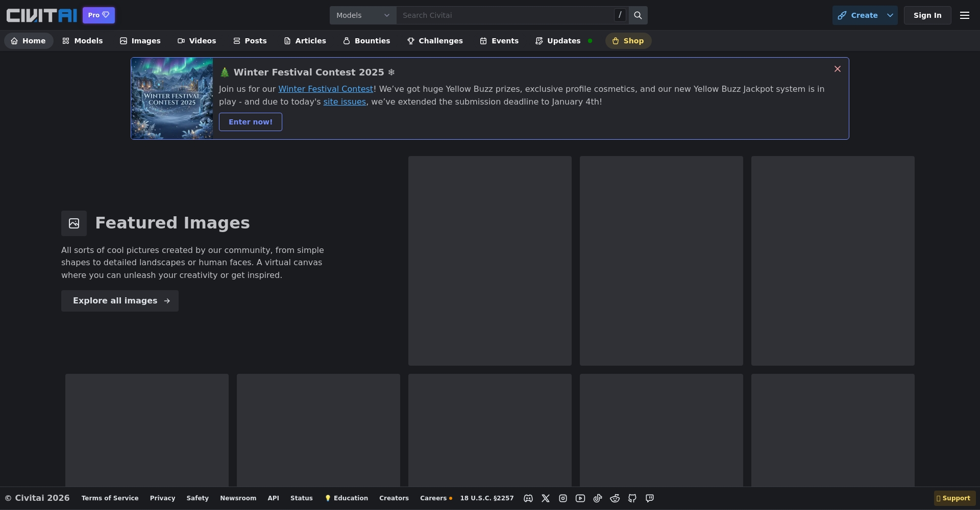
Task: Click the GitHub icon in footer
Action: 632,498
